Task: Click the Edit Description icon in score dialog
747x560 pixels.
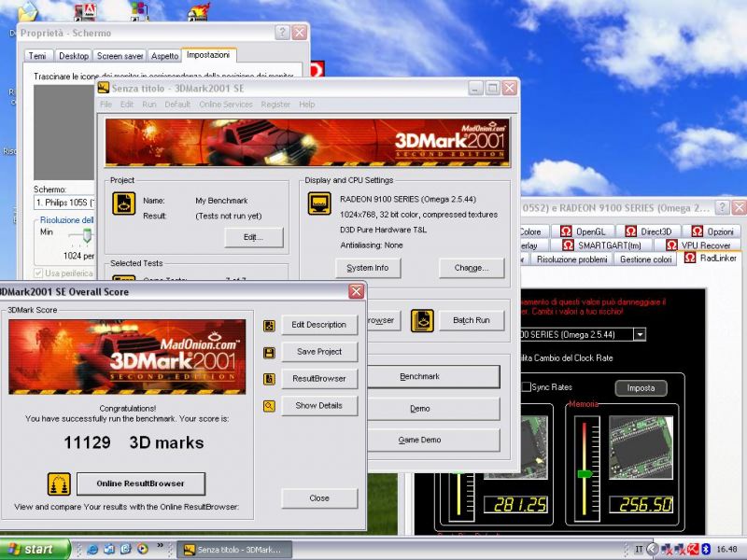Action: pyautogui.click(x=269, y=326)
